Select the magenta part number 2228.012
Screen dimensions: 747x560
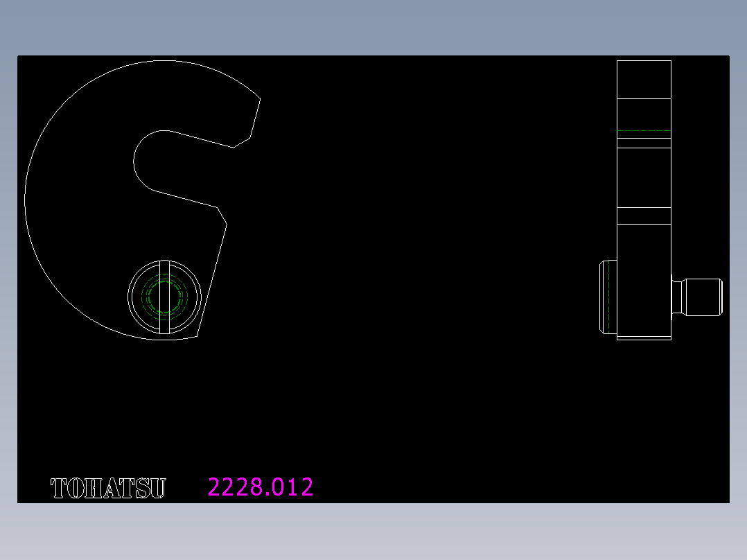(x=261, y=487)
